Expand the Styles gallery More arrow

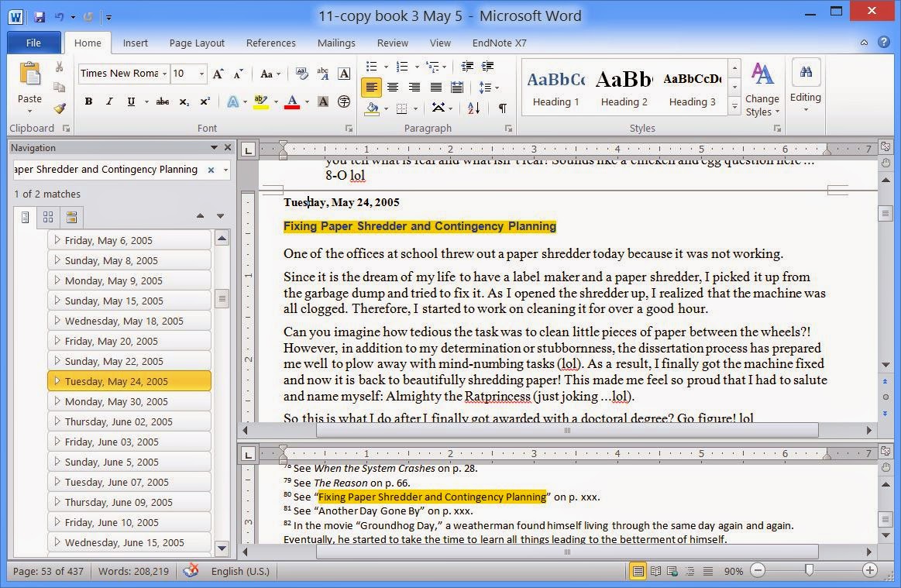734,106
